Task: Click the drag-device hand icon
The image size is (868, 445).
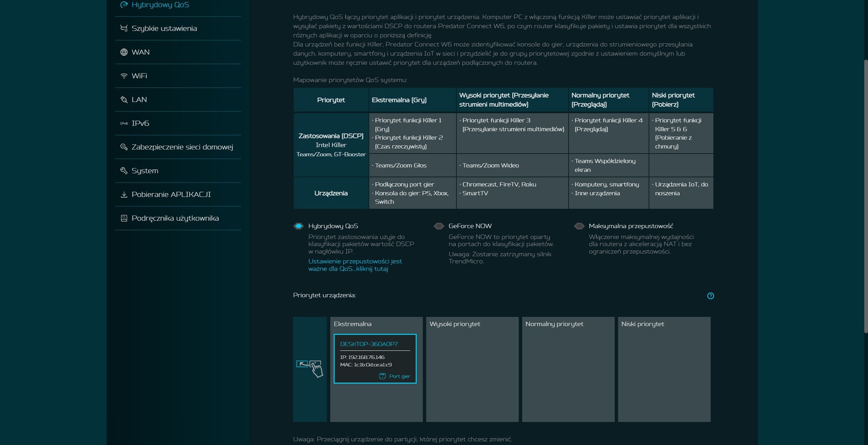Action: [x=310, y=369]
